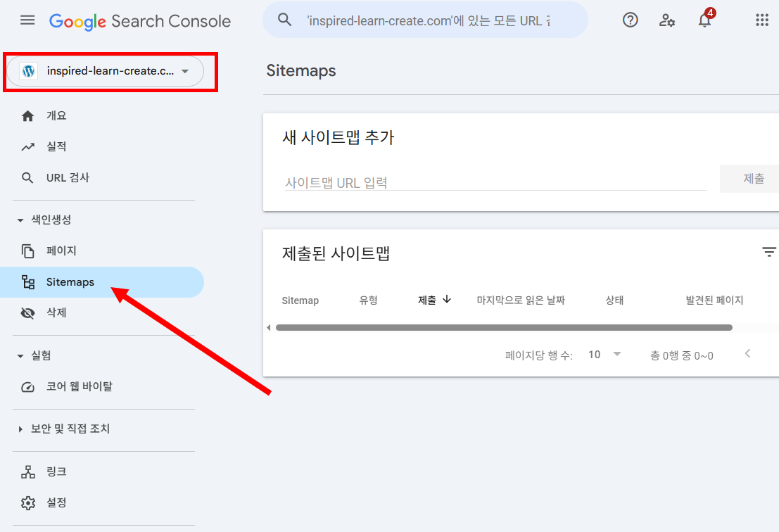Go to previous page of sitemap table
Viewport: 779px width, 532px height.
click(747, 354)
